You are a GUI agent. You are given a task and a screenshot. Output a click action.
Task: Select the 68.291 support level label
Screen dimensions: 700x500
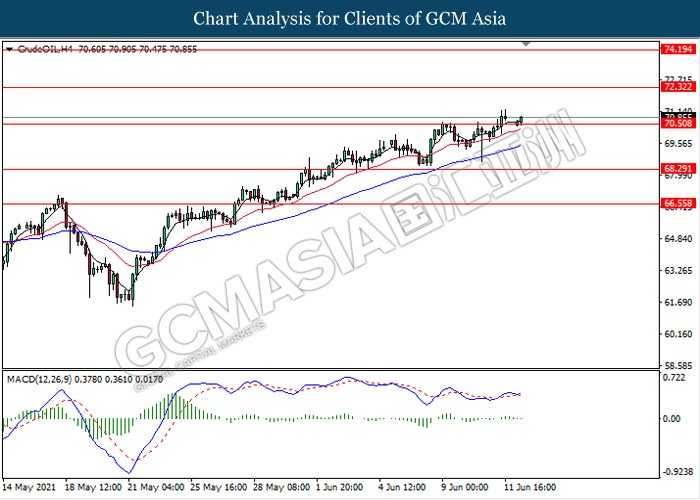[x=678, y=169]
